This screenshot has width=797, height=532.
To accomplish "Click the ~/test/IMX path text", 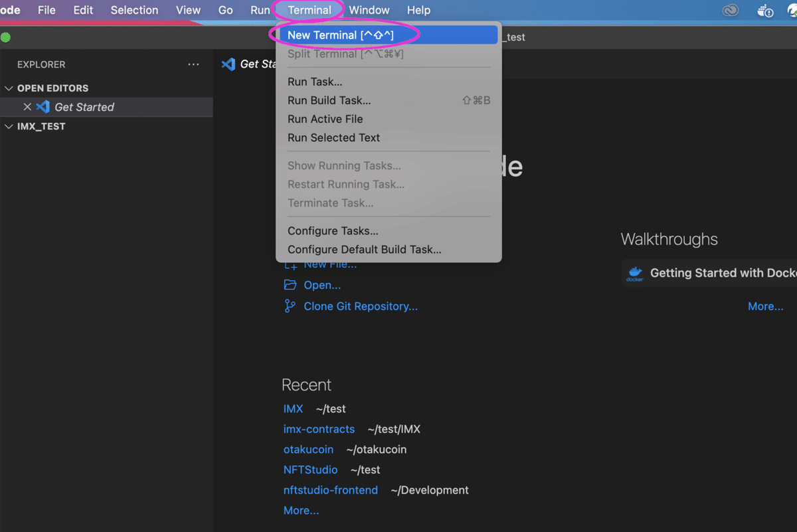I will pos(394,429).
